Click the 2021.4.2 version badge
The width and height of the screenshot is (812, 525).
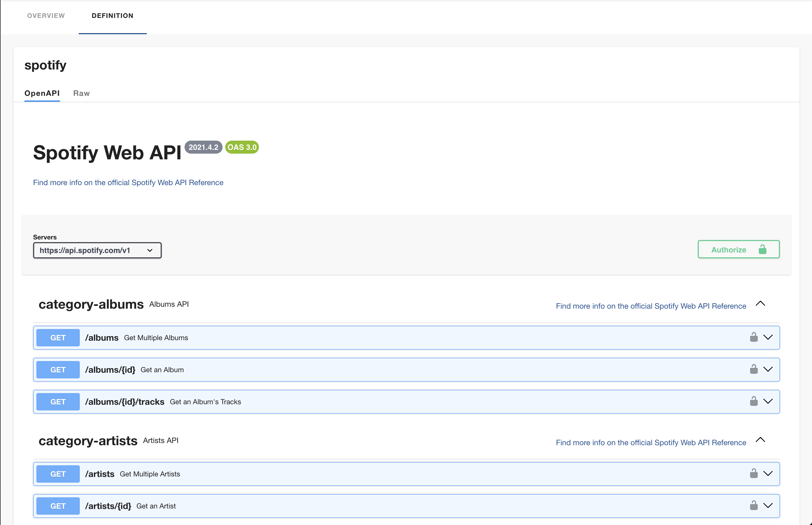(x=204, y=147)
